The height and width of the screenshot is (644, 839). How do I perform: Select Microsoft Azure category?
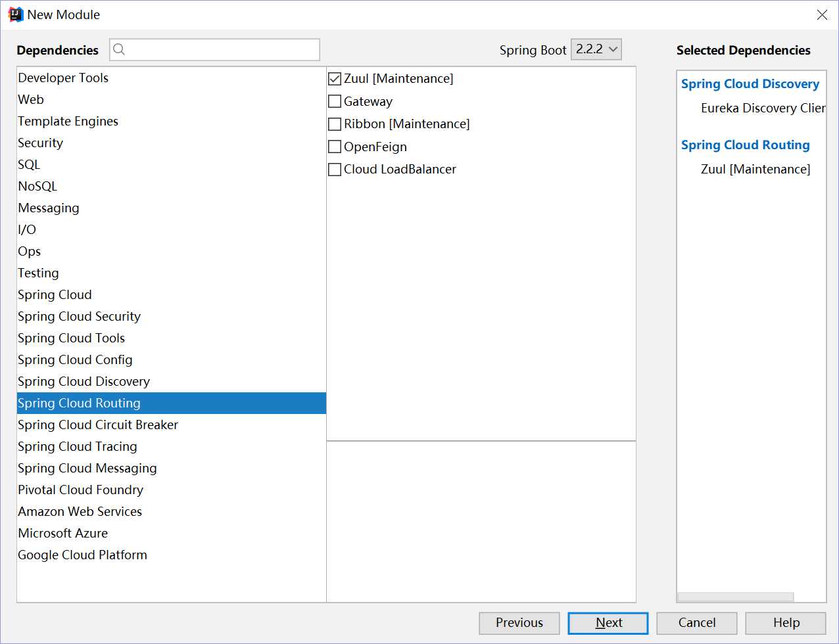click(x=172, y=533)
